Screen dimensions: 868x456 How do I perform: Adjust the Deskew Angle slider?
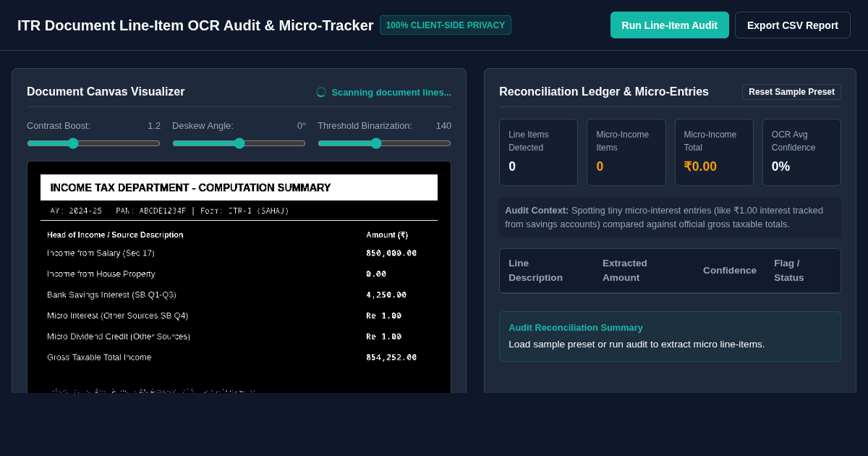click(x=239, y=143)
